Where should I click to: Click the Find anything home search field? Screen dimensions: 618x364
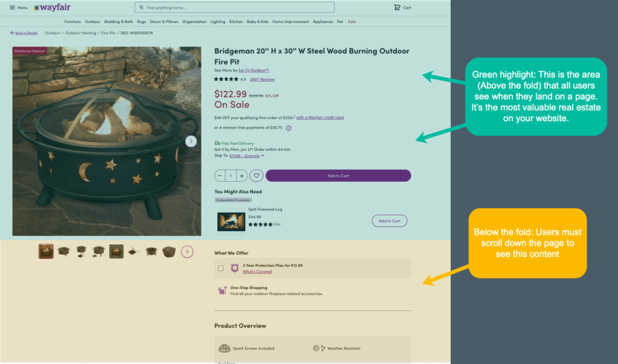(234, 8)
